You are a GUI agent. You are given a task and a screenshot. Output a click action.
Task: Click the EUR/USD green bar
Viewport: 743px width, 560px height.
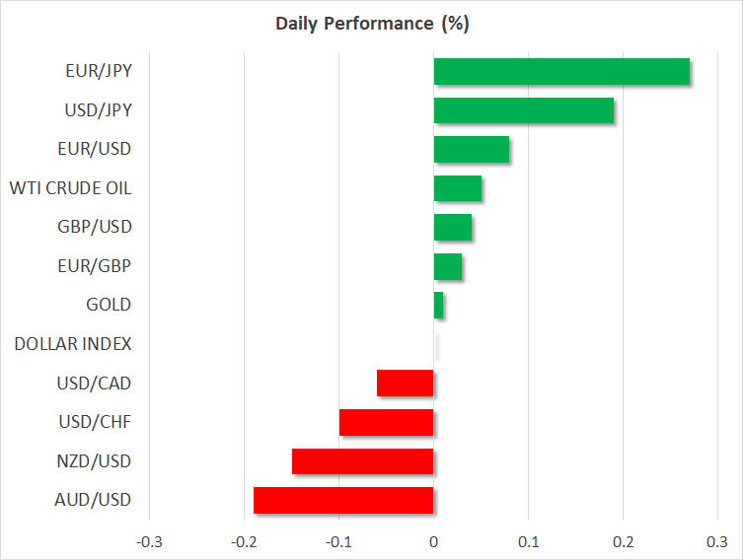(472, 149)
